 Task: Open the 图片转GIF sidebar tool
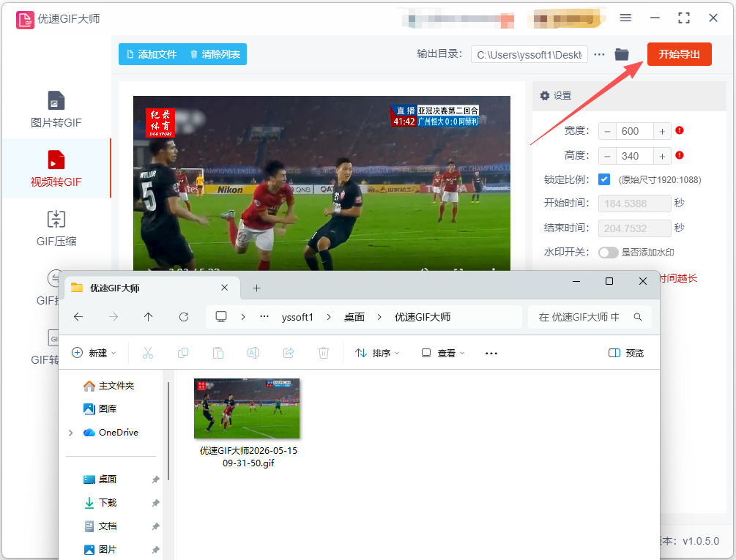(56, 109)
